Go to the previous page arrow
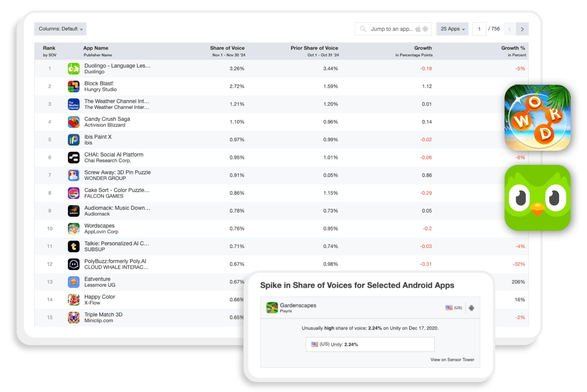Image resolution: width=587 pixels, height=392 pixels. tap(510, 29)
